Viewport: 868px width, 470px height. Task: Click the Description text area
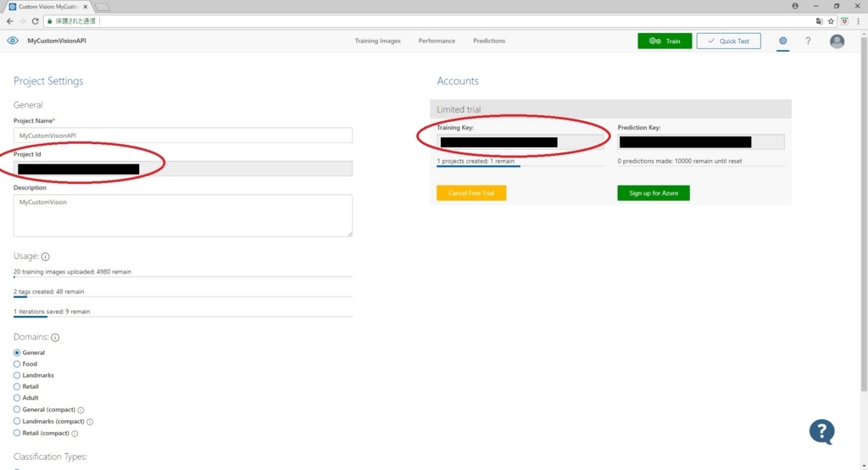tap(183, 216)
